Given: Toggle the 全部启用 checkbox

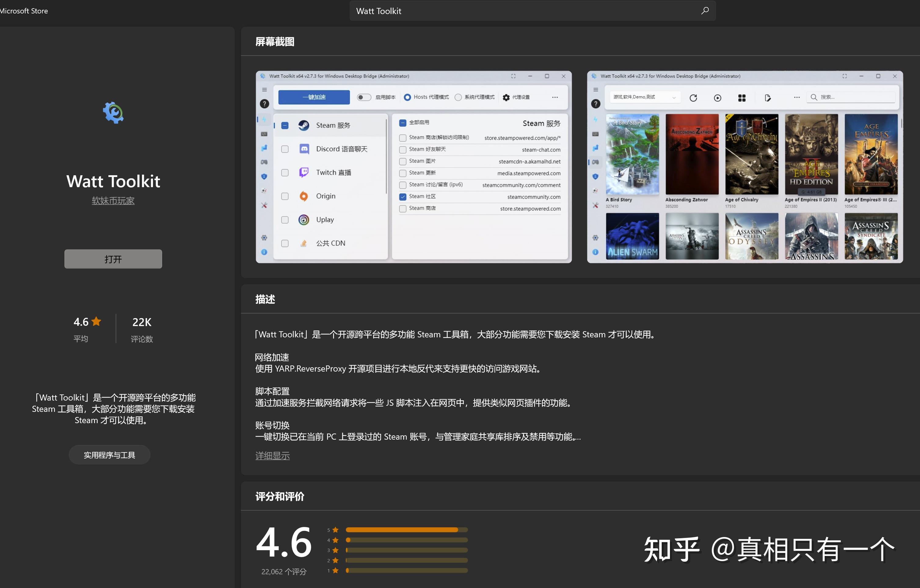Looking at the screenshot, I should click(x=402, y=123).
